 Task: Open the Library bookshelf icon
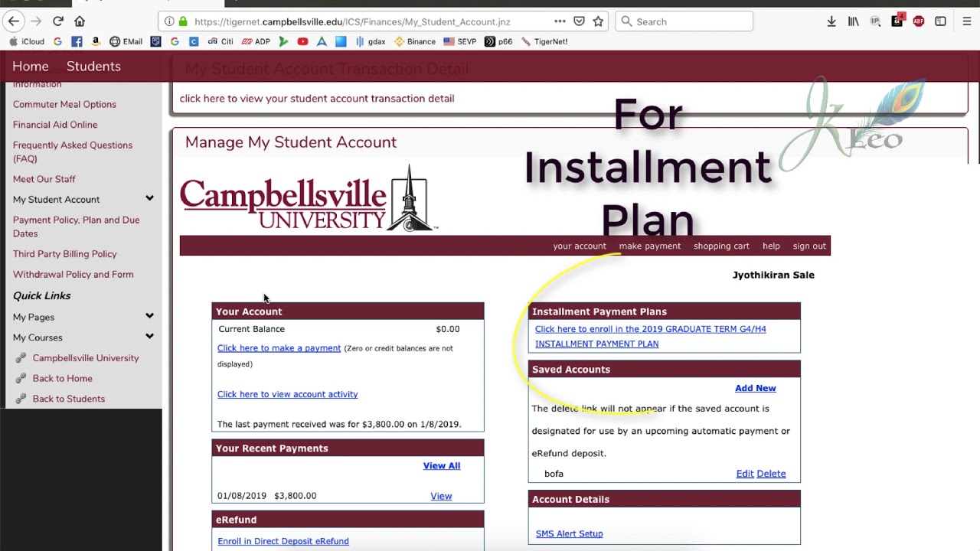[853, 21]
